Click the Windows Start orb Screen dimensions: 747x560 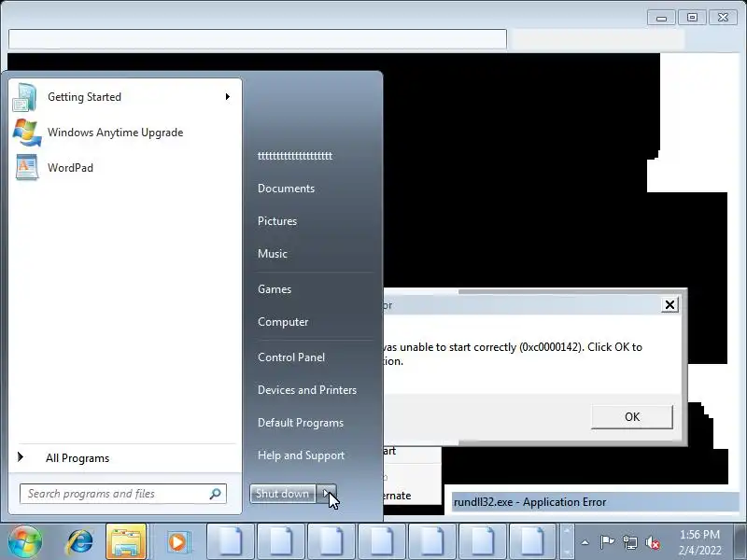pos(25,542)
